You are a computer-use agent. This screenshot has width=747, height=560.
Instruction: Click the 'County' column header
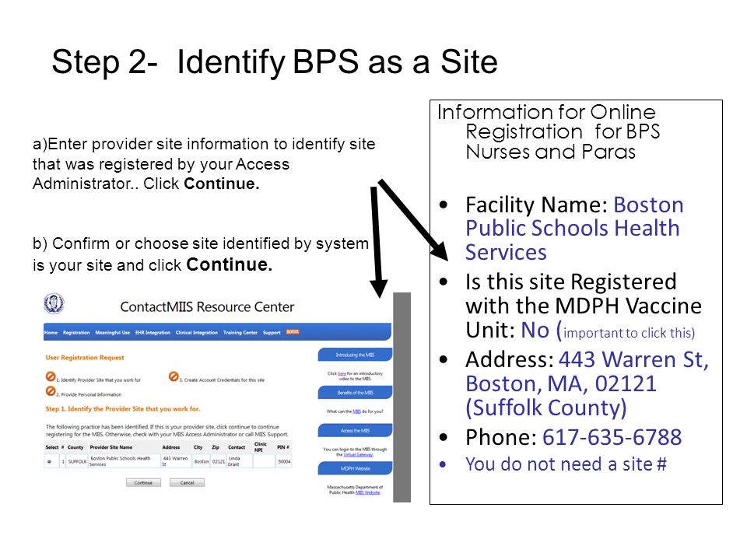[75, 447]
